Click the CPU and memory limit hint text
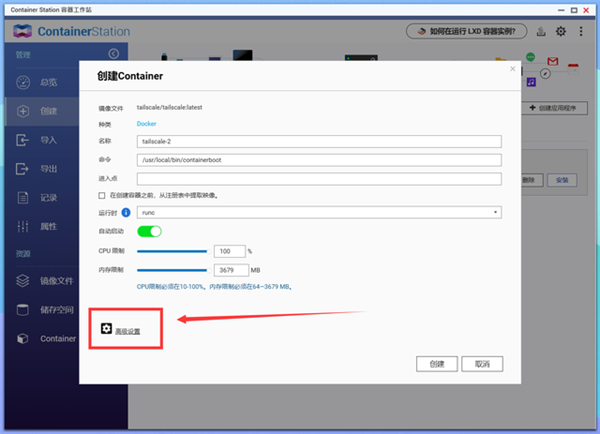Image resolution: width=600 pixels, height=434 pixels. [215, 287]
